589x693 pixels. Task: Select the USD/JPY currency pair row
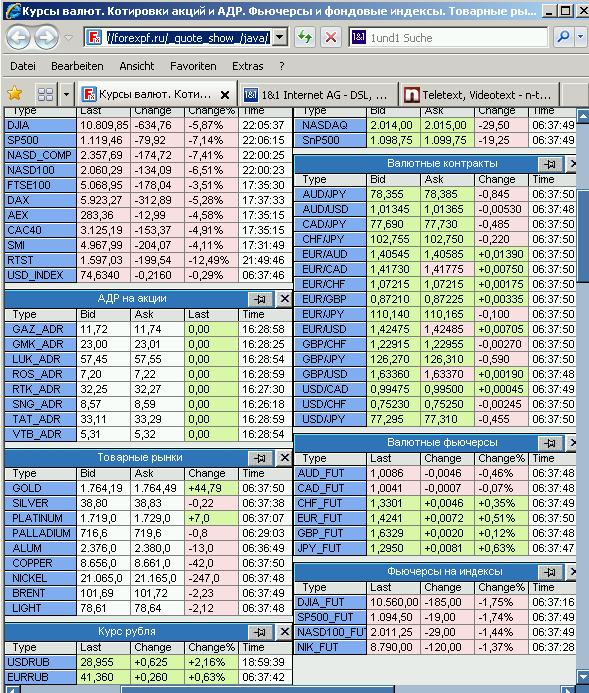[x=435, y=419]
